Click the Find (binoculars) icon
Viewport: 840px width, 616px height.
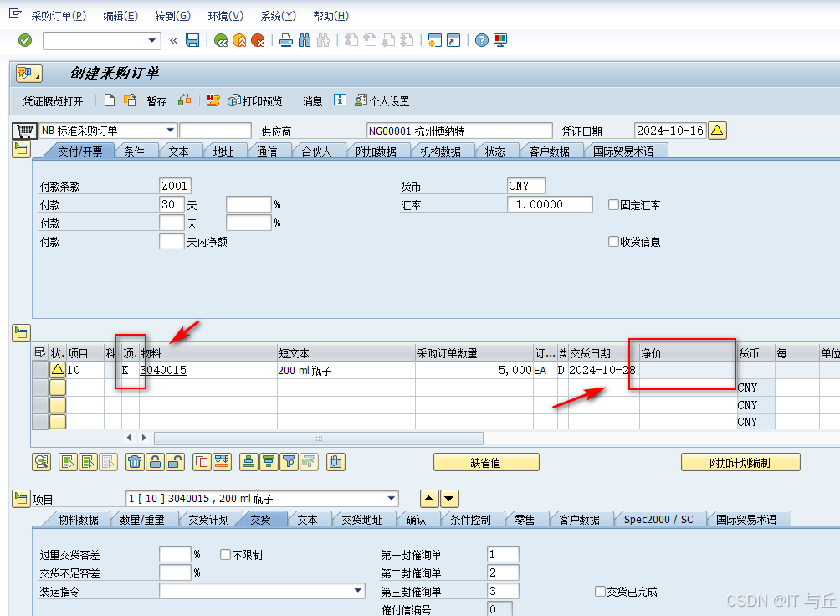305,40
